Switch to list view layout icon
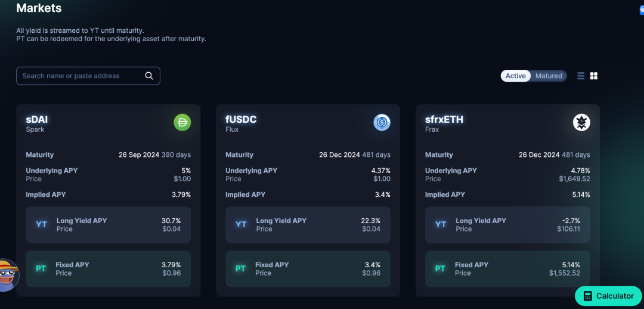 581,76
